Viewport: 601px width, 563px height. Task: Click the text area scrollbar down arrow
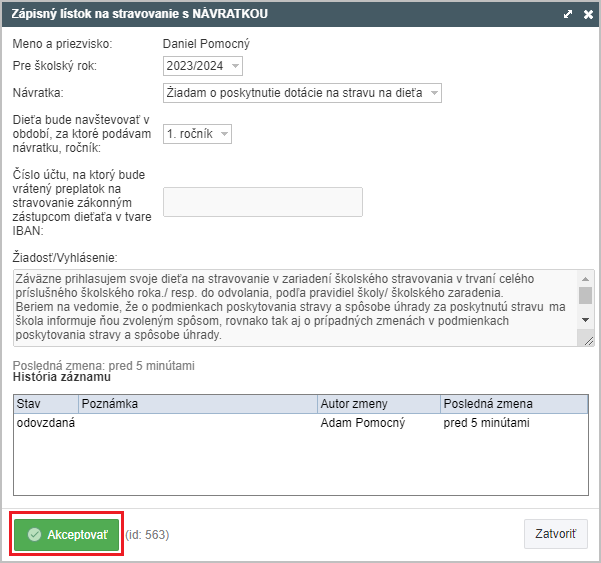click(x=585, y=320)
